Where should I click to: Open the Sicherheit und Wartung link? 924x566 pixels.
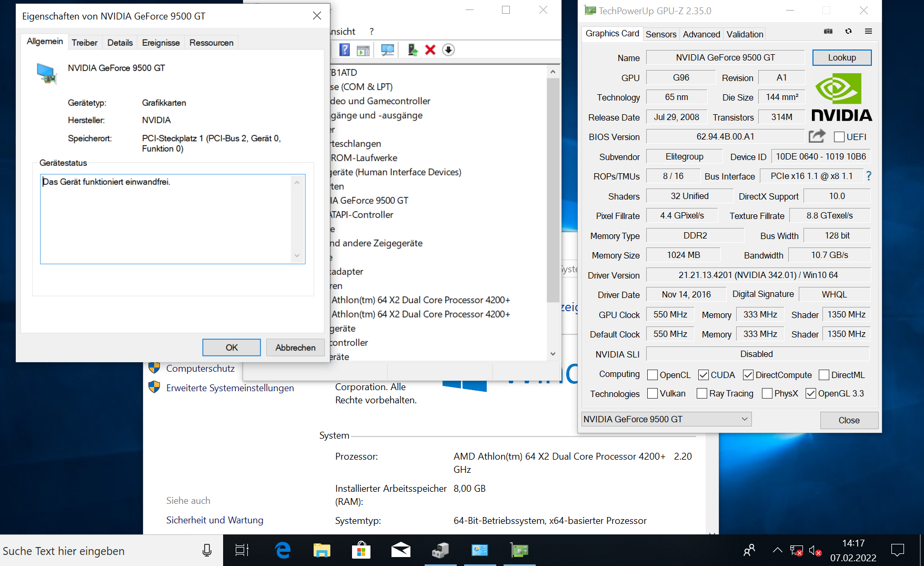tap(215, 520)
